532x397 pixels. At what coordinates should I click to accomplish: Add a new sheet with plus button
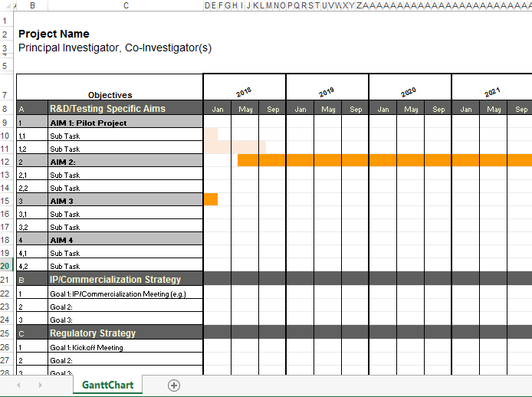(x=174, y=386)
